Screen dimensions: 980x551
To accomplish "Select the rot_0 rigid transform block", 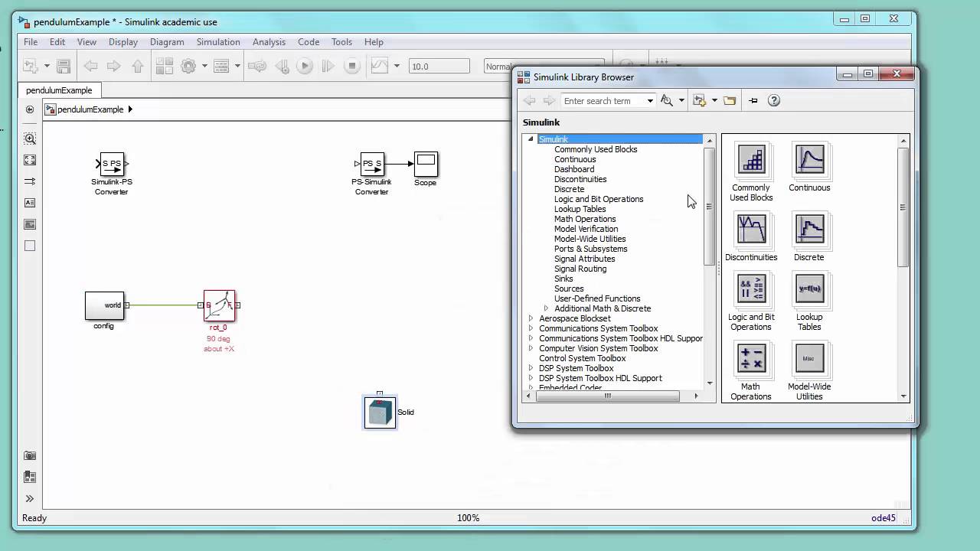I will pyautogui.click(x=219, y=306).
